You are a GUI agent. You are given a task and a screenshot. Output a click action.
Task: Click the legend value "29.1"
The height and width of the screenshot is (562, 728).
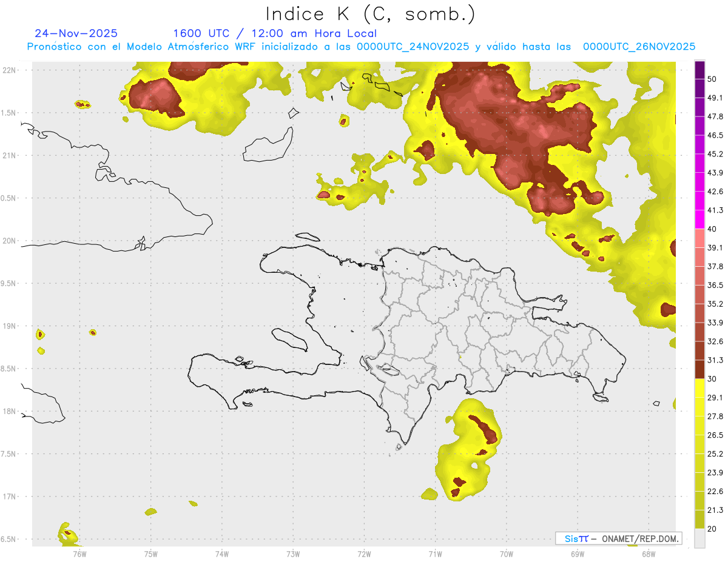pyautogui.click(x=715, y=398)
